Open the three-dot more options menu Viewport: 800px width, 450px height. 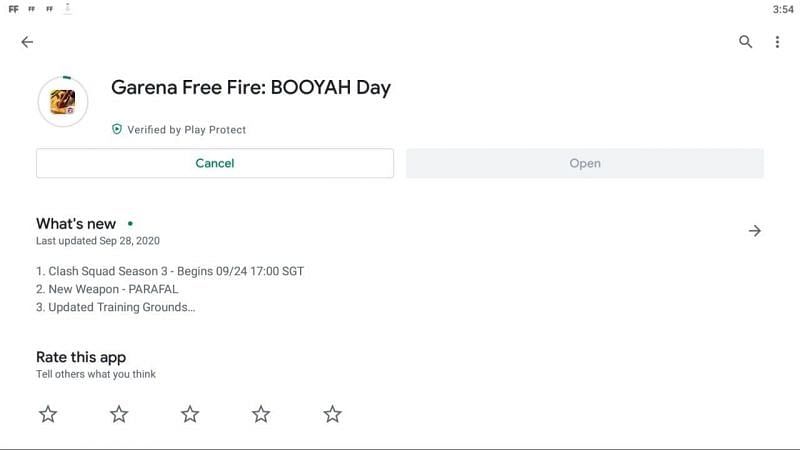click(x=777, y=42)
